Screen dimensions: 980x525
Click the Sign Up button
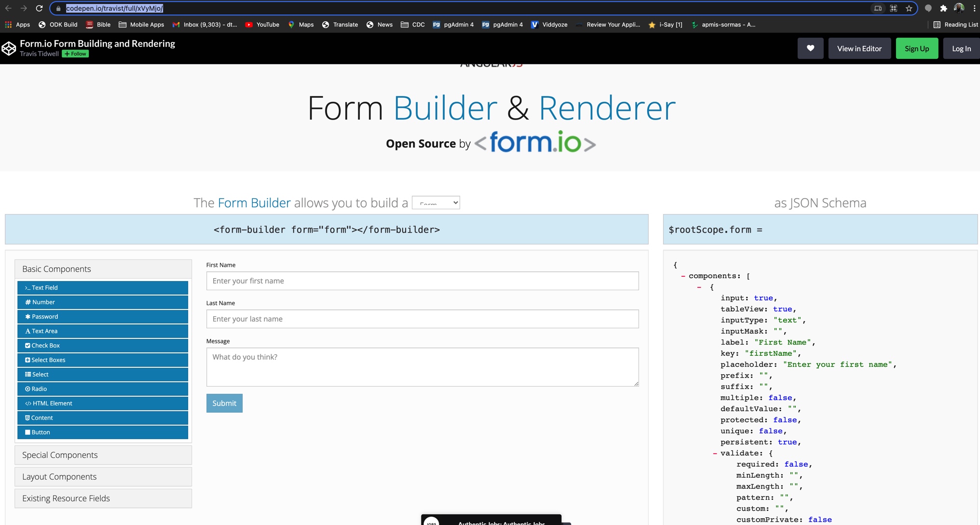[916, 48]
